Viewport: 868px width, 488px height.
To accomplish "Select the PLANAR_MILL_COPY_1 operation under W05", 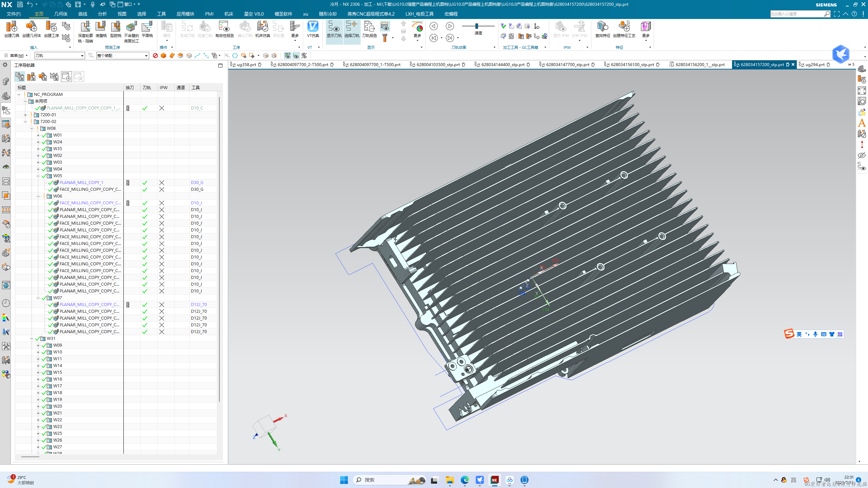I will (81, 182).
